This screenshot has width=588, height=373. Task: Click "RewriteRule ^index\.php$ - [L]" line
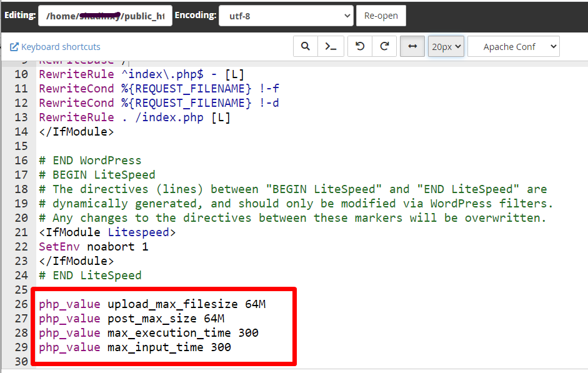point(142,74)
